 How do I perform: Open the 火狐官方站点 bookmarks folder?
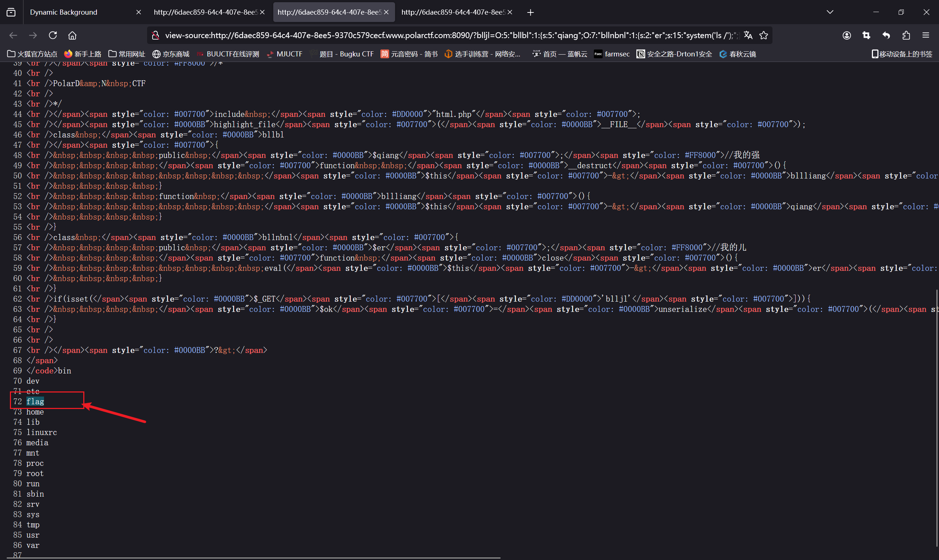pyautogui.click(x=32, y=54)
